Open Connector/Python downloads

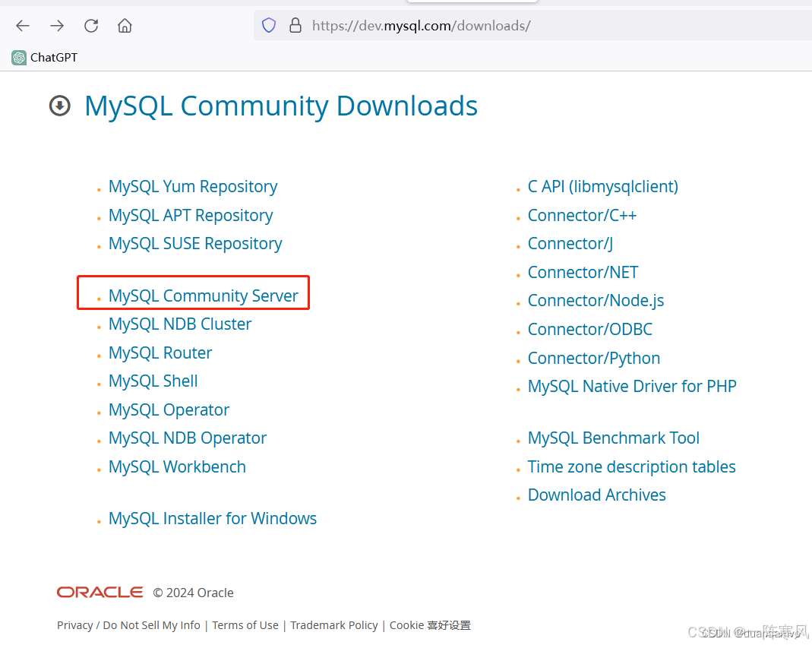click(x=594, y=359)
